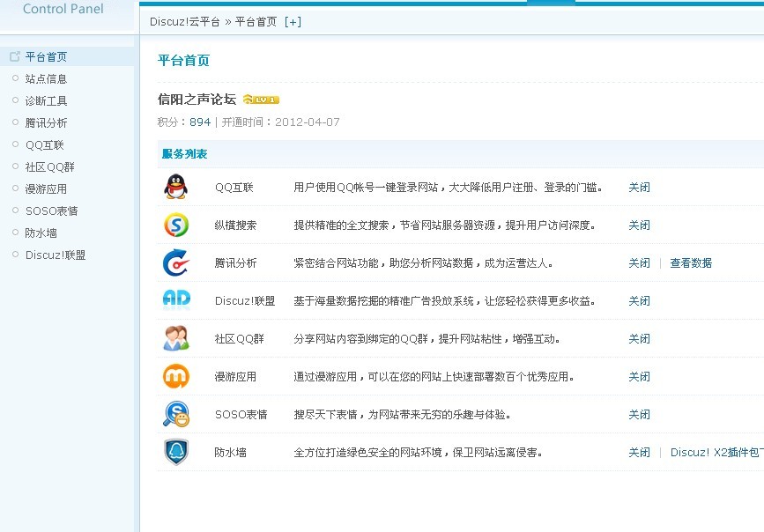Image resolution: width=764 pixels, height=532 pixels.
Task: Click the 纵横搜索 colorful S icon
Action: pyautogui.click(x=176, y=225)
